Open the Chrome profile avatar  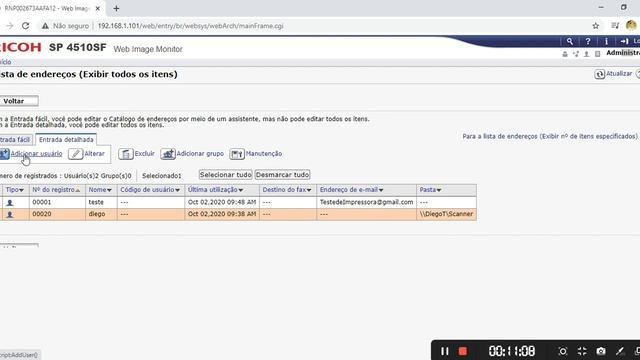click(631, 25)
